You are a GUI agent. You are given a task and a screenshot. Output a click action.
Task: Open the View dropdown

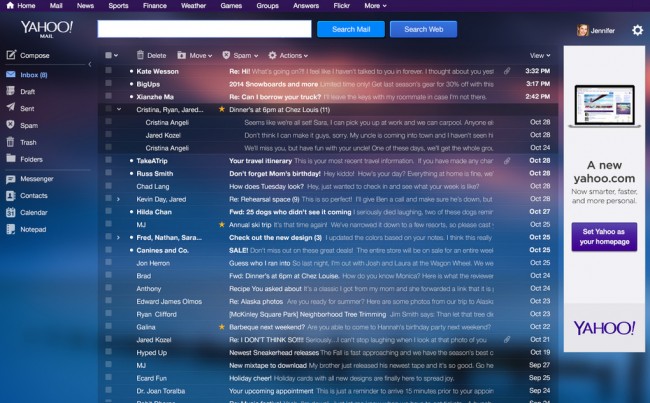(x=540, y=55)
